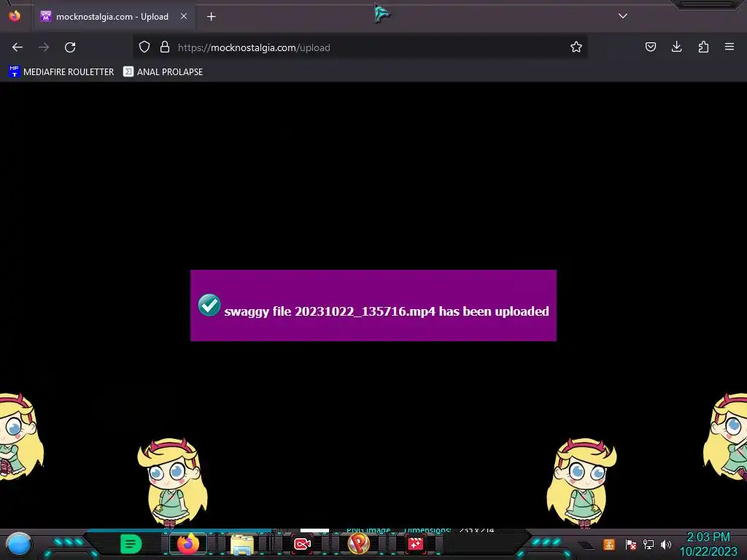View site security via the padlock icon
Viewport: 747px width, 560px height.
(x=165, y=47)
